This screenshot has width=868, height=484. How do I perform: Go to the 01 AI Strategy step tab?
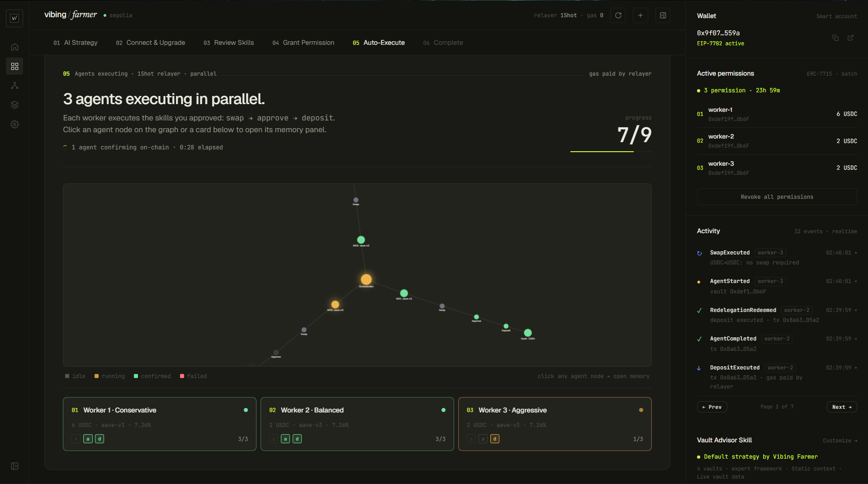76,43
